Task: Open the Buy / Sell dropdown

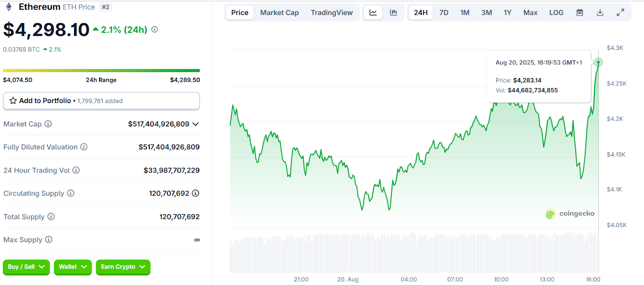Action: 26,267
